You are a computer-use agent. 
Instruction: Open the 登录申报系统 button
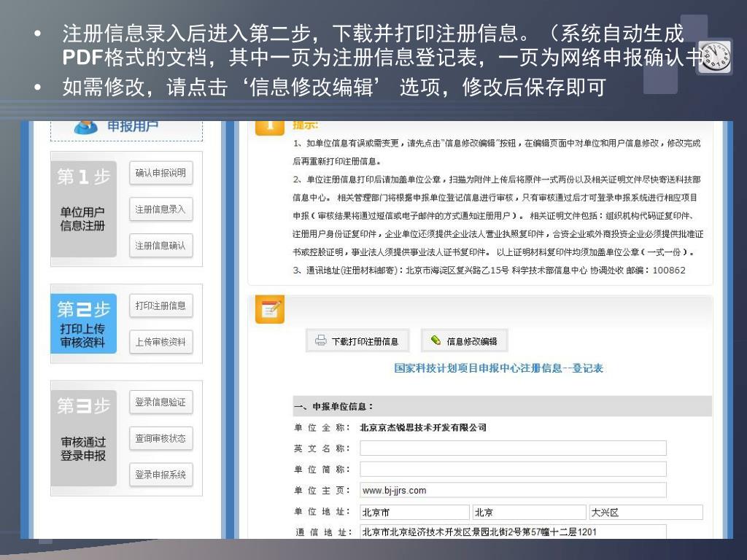tap(160, 475)
